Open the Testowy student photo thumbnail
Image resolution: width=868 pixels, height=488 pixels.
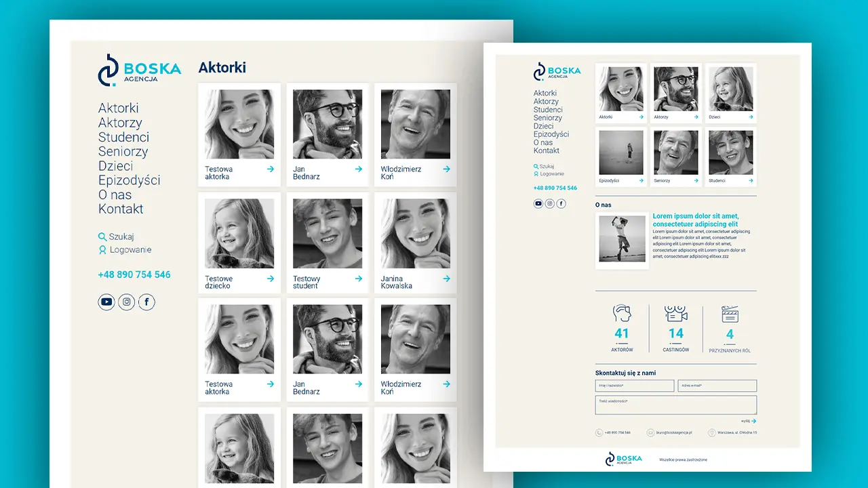(328, 233)
